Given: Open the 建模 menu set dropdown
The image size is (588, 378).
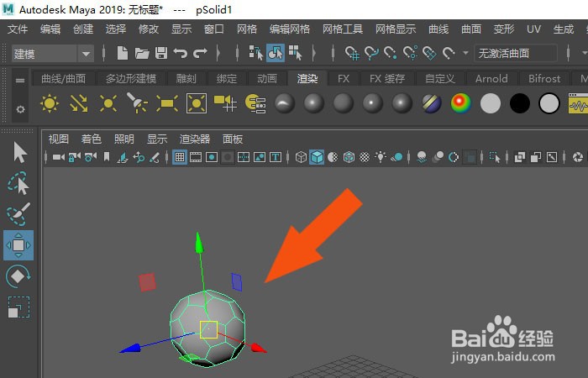Looking at the screenshot, I should [x=52, y=54].
